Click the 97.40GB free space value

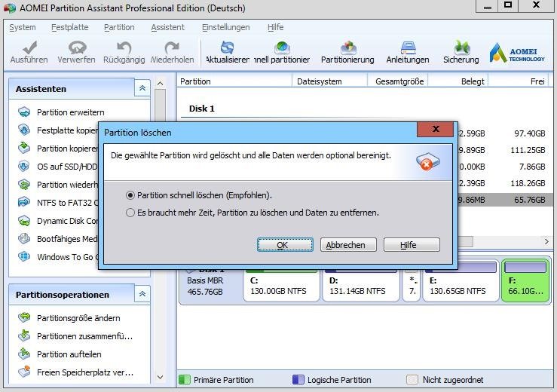coord(530,133)
